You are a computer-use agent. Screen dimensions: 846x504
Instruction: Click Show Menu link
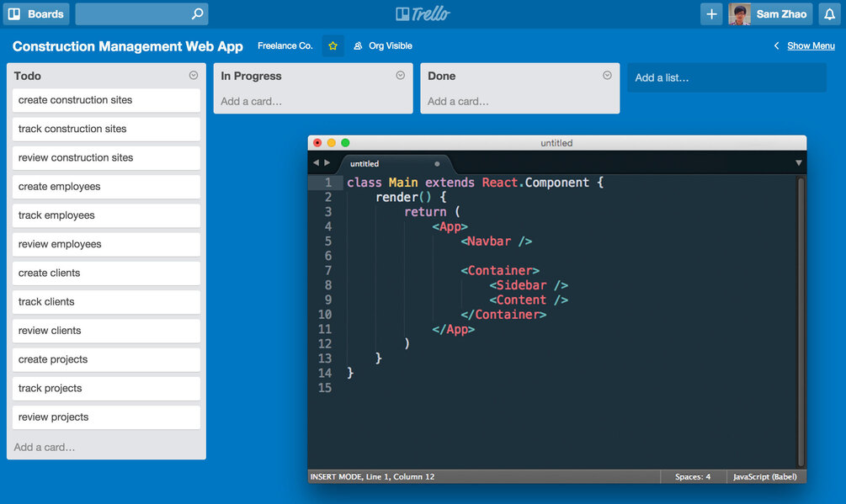[x=811, y=45]
